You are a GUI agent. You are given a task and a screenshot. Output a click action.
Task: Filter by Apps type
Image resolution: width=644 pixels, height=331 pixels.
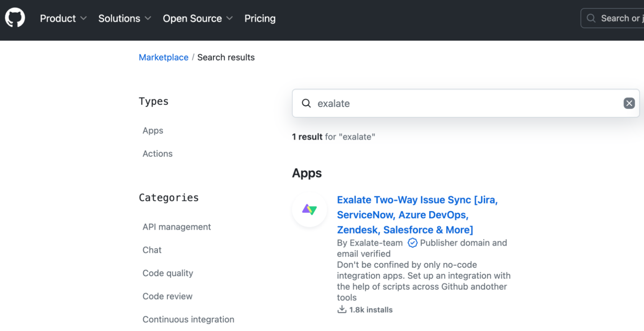coord(153,130)
